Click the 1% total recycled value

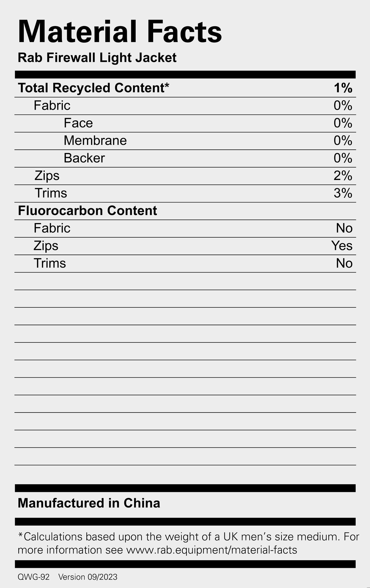coord(343,88)
